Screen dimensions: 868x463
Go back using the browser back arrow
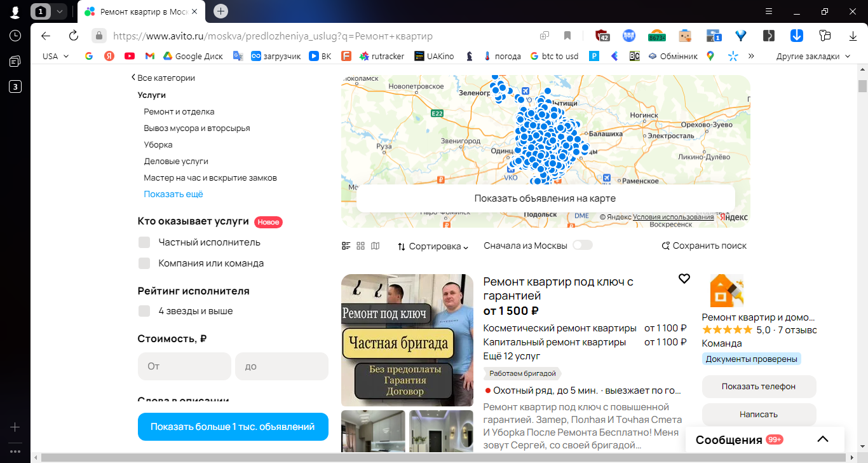click(45, 36)
